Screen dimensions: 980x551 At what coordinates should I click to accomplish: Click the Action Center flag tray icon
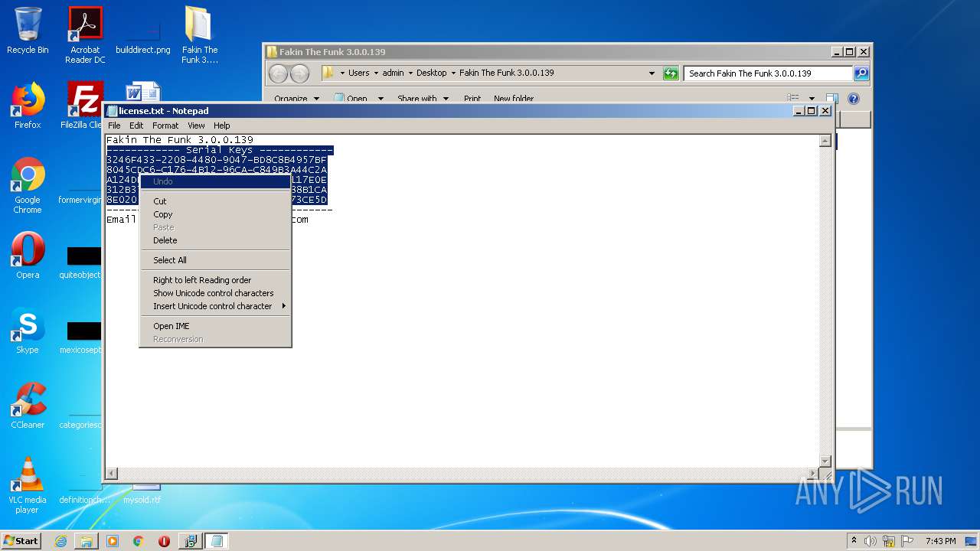907,541
